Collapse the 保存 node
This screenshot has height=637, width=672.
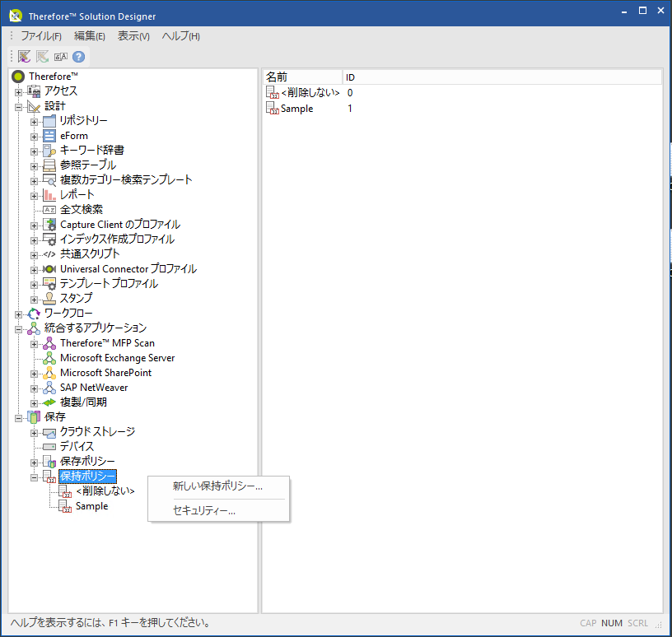point(18,418)
